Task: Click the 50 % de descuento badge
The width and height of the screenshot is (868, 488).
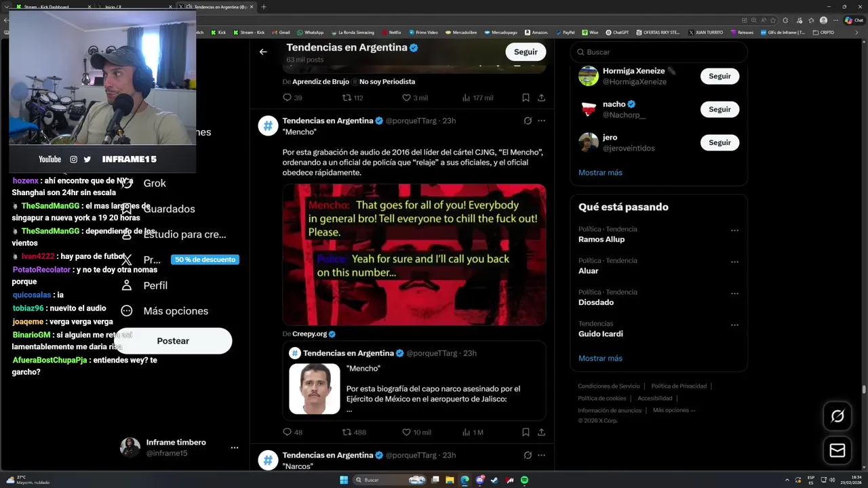Action: 205,260
